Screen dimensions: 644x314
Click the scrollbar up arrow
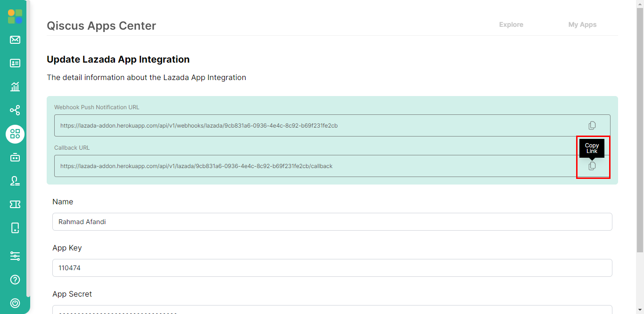point(640,4)
